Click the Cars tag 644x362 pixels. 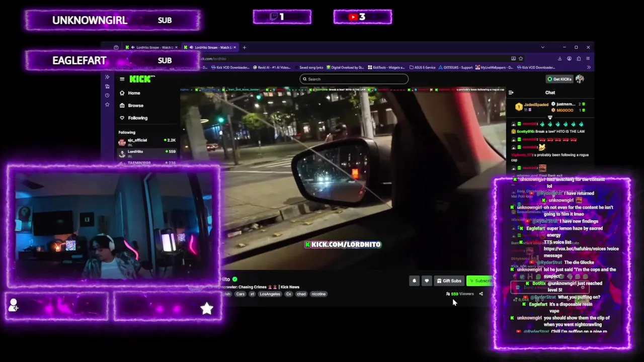click(240, 294)
